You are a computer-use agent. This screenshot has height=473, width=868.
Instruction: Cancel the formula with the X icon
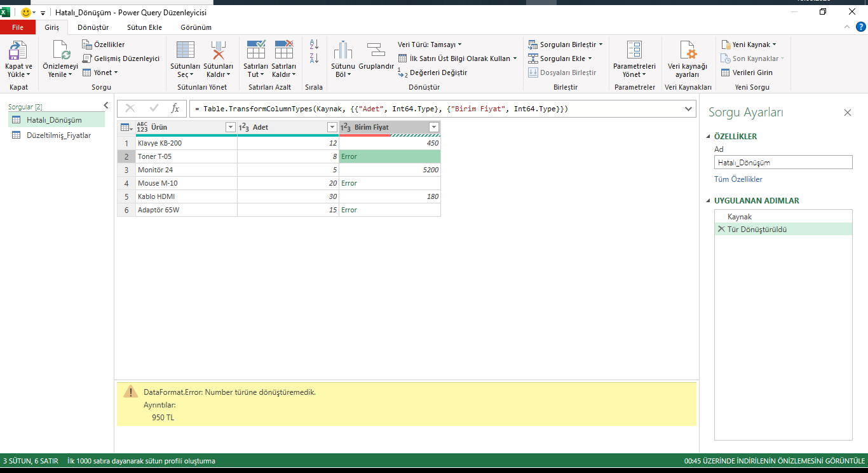(130, 109)
